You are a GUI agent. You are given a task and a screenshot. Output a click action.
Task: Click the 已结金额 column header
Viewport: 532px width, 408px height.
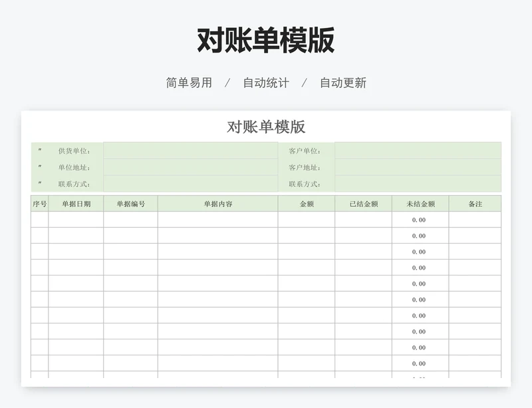363,204
